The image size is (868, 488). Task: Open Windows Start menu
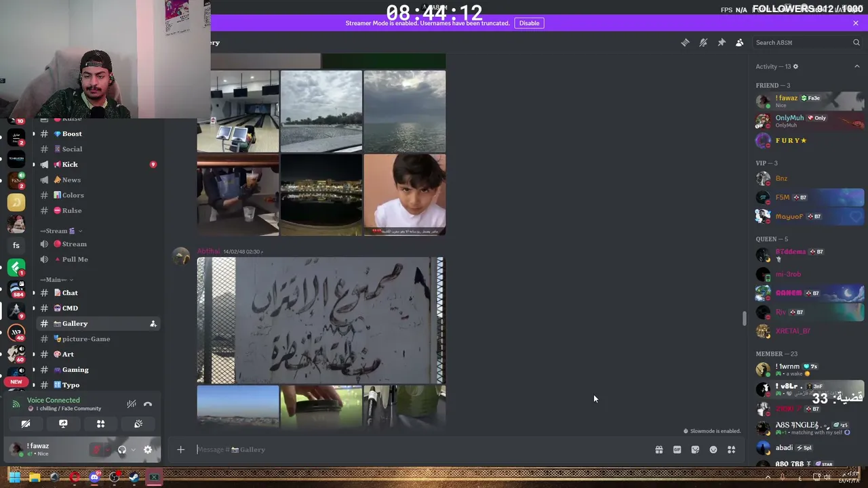click(14, 478)
